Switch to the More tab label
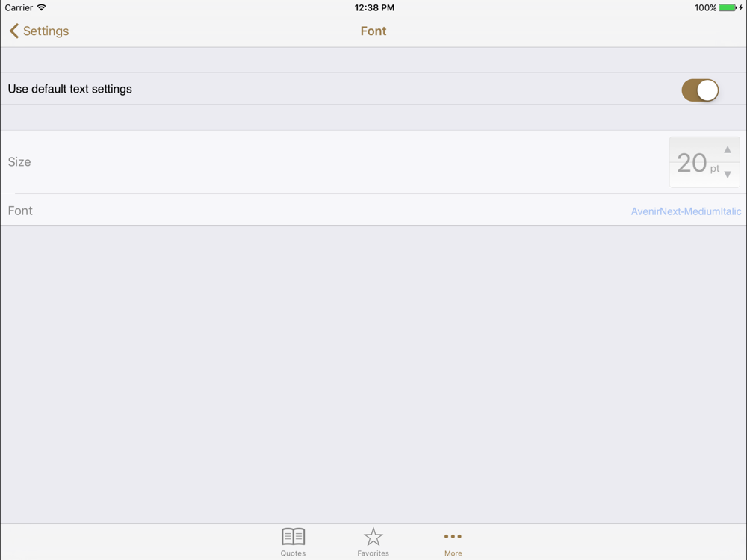 coord(453,553)
